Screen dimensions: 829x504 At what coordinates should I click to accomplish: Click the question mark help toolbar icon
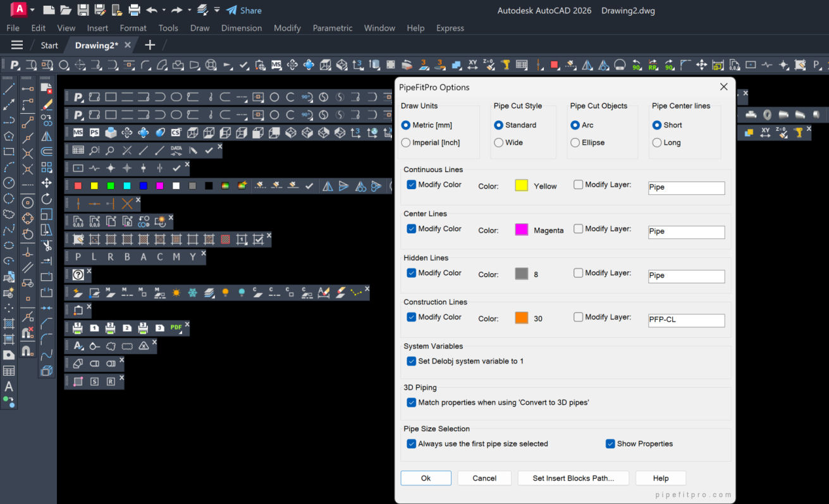click(78, 275)
